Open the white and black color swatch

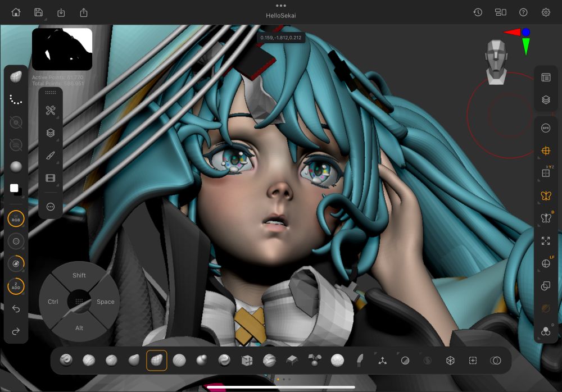click(15, 189)
